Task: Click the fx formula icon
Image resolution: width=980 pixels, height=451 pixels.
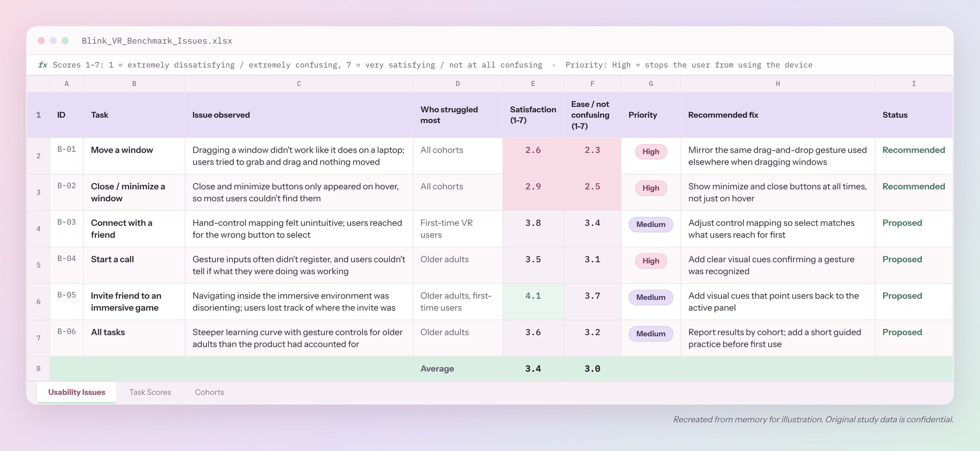Action: [43, 65]
